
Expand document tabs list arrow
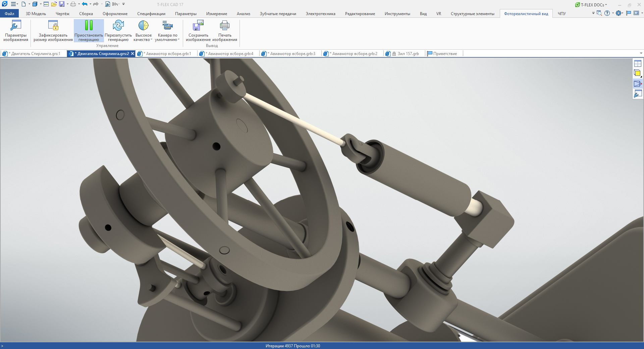[x=641, y=53]
